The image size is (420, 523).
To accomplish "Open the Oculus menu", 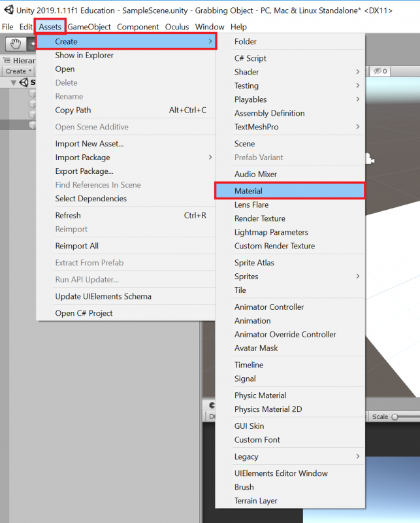I will pos(177,27).
